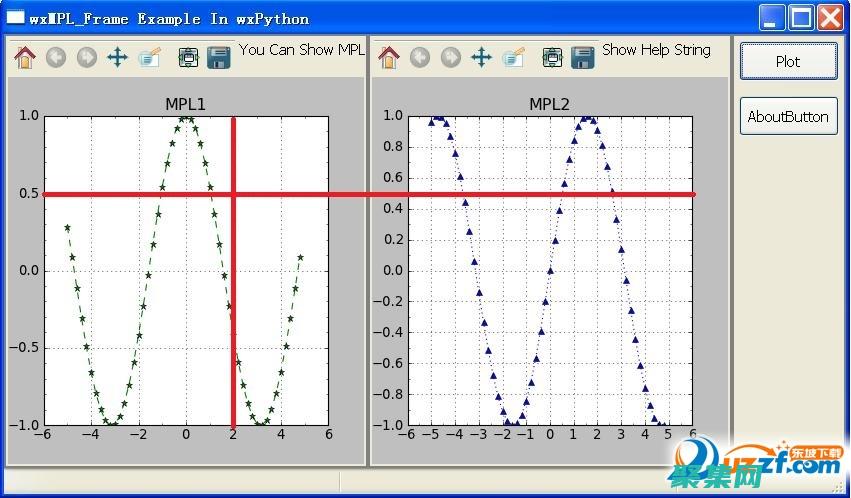
Task: Click the MPL2 plot title
Action: (549, 104)
